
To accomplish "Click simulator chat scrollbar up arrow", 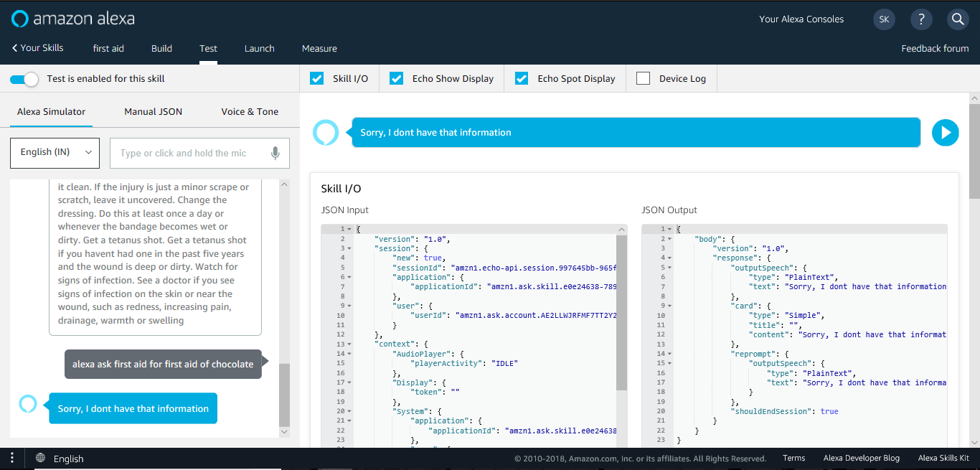I will (284, 184).
